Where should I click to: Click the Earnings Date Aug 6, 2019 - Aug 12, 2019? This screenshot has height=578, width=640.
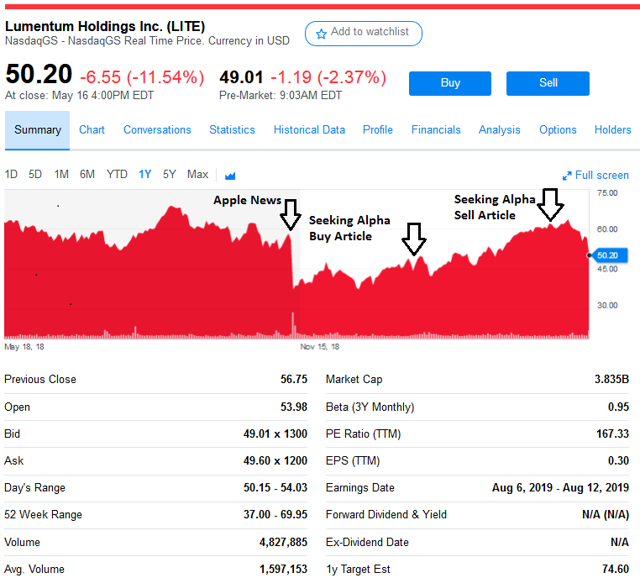coord(560,488)
